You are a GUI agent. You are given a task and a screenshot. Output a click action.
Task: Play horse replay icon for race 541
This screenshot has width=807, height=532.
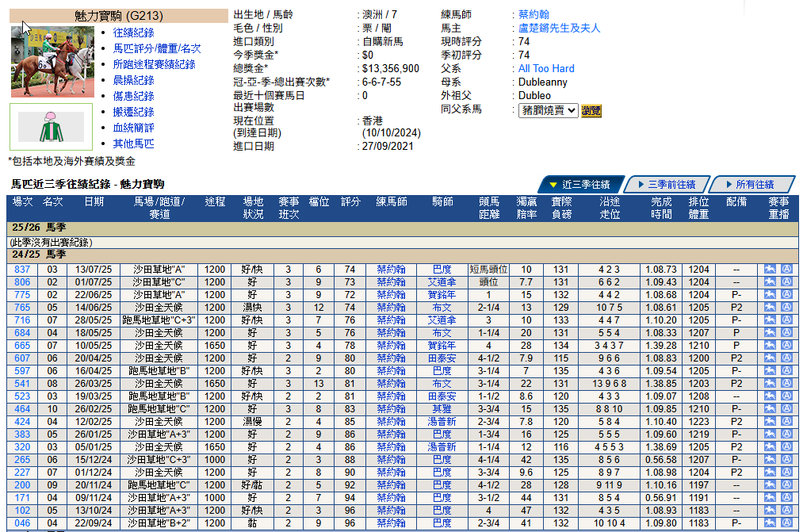click(770, 383)
